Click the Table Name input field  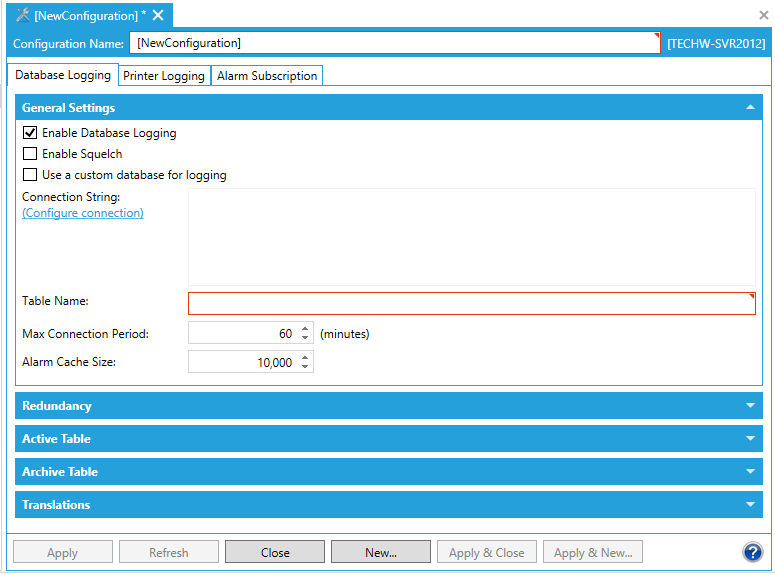click(470, 304)
